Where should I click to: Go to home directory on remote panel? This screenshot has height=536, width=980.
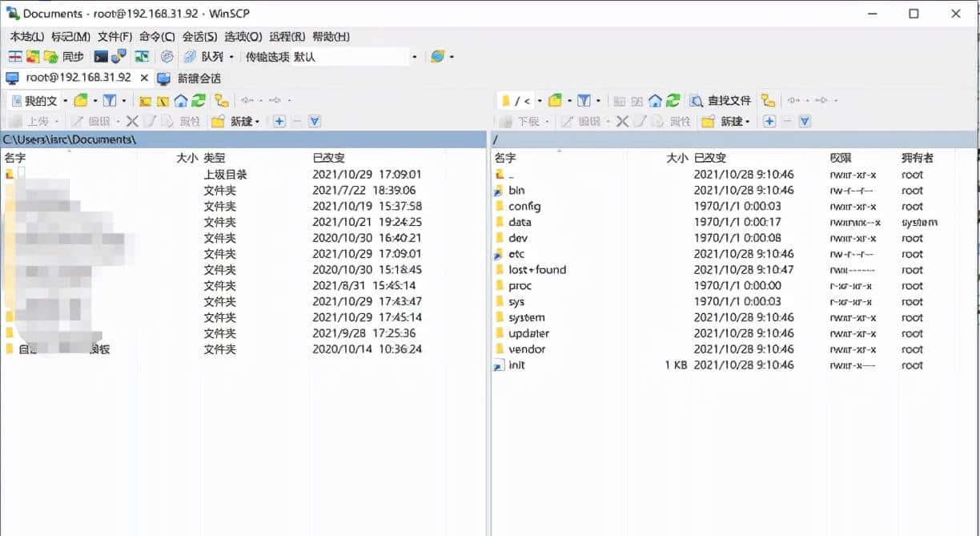click(x=656, y=101)
